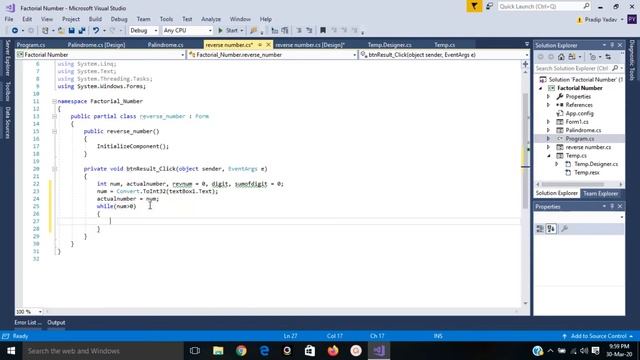Click the Property Pages wrench icon
Screen dimensions: 640x360
564,229
